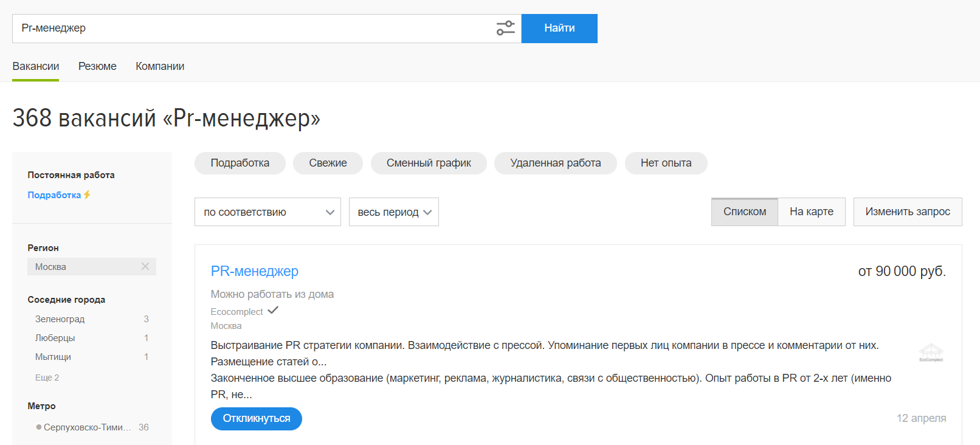Image resolution: width=980 pixels, height=445 pixels.
Task: Click the 12 апреля posting date
Action: pos(922,418)
